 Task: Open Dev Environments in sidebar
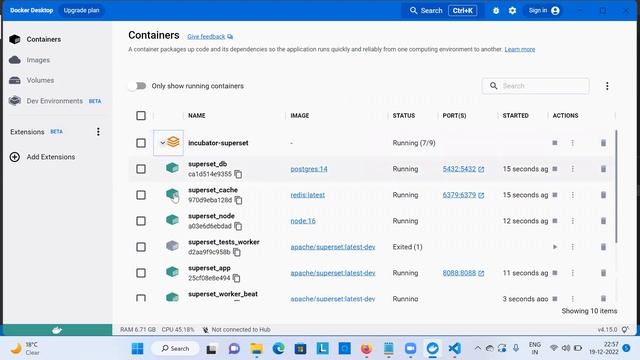55,101
